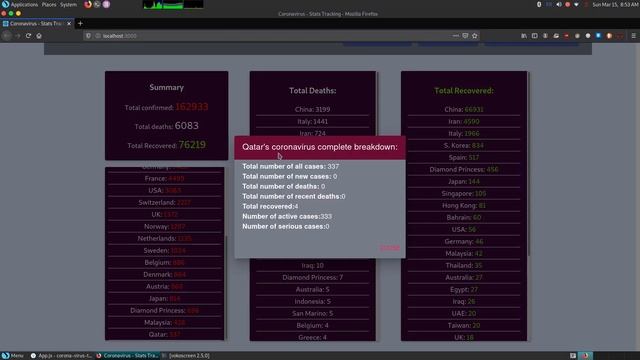640x360 pixels.
Task: Open a new browser tab
Action: click(x=80, y=24)
